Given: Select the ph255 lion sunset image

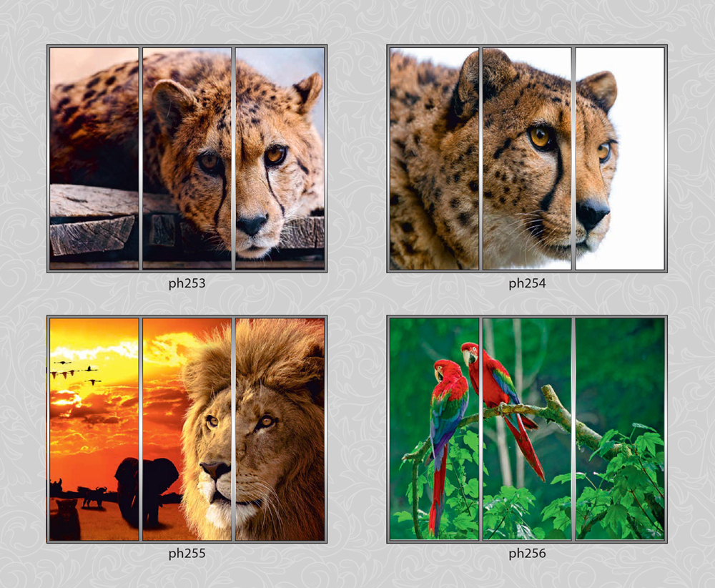Looking at the screenshot, I should point(187,429).
